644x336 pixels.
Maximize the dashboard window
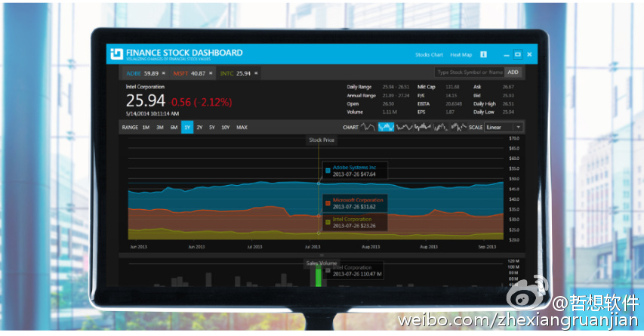(x=518, y=54)
